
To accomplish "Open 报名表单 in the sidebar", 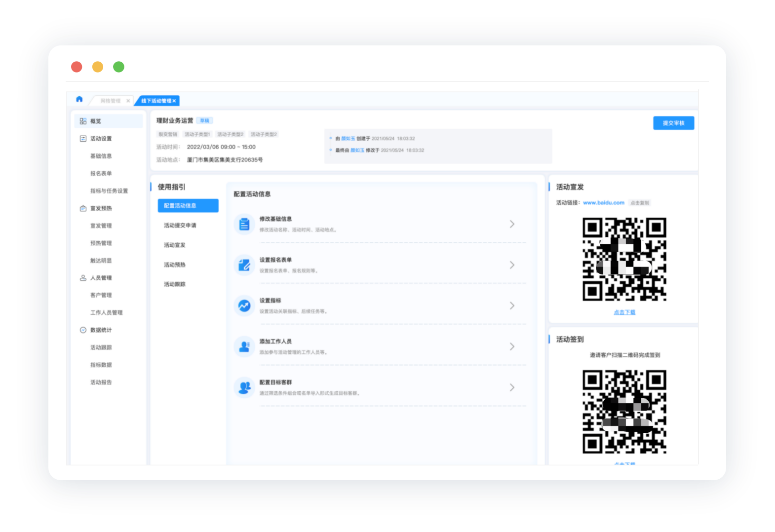I will coord(101,173).
